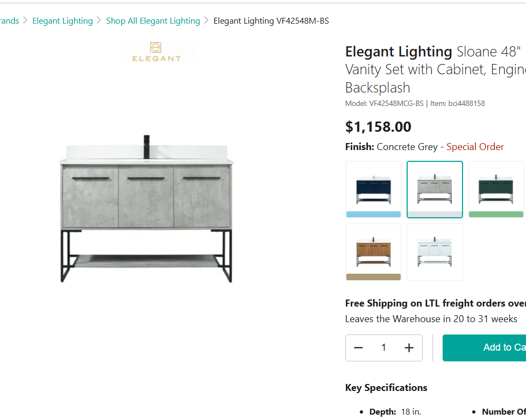Select the white vanity finish thumbnail
The width and height of the screenshot is (526, 420).
(x=435, y=251)
